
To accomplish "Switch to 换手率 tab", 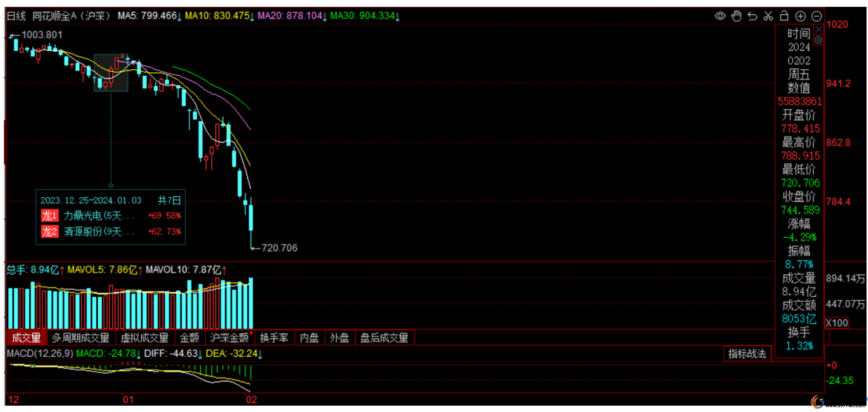I will point(274,338).
